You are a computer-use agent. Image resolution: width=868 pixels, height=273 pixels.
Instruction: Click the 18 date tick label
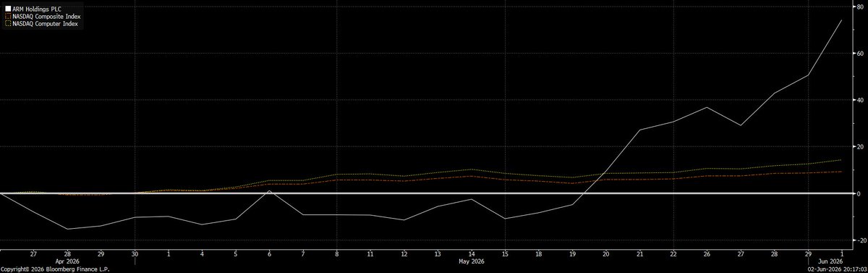538,253
